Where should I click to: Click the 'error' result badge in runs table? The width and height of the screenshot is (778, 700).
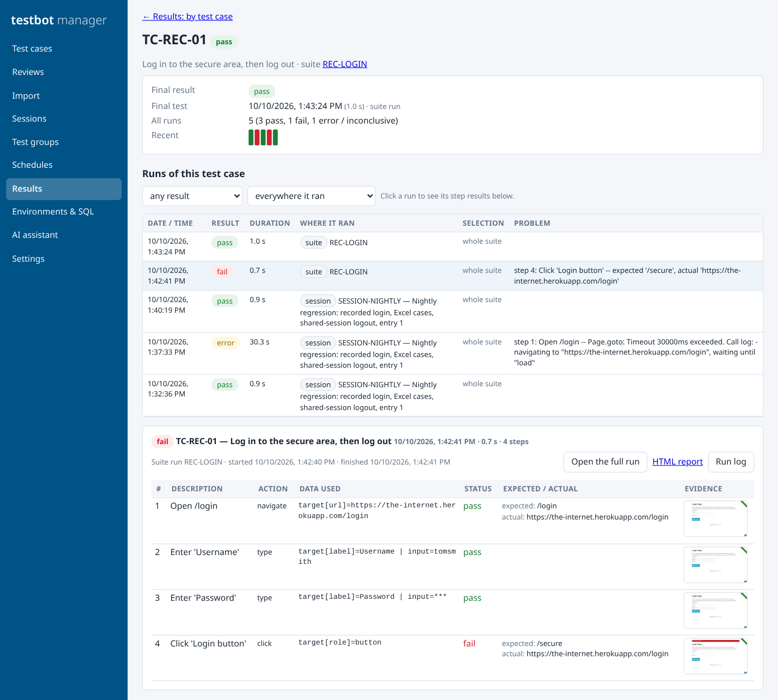226,343
